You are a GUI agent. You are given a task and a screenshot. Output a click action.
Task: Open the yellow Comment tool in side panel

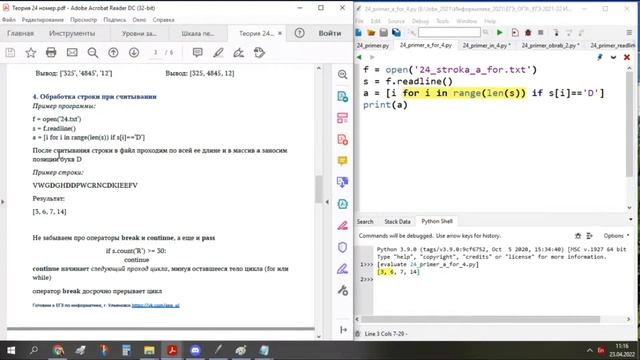click(342, 160)
